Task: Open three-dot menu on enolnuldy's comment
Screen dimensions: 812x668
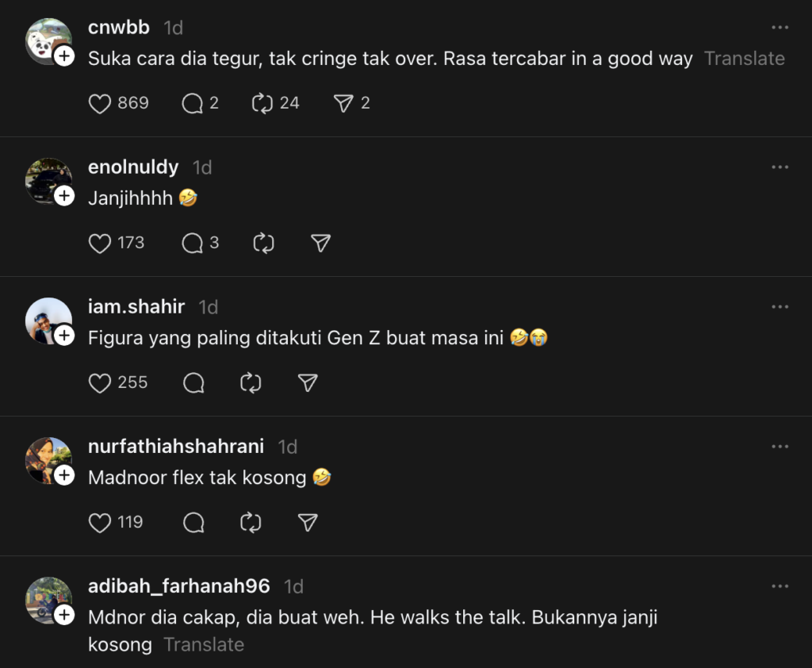Action: [x=779, y=167]
